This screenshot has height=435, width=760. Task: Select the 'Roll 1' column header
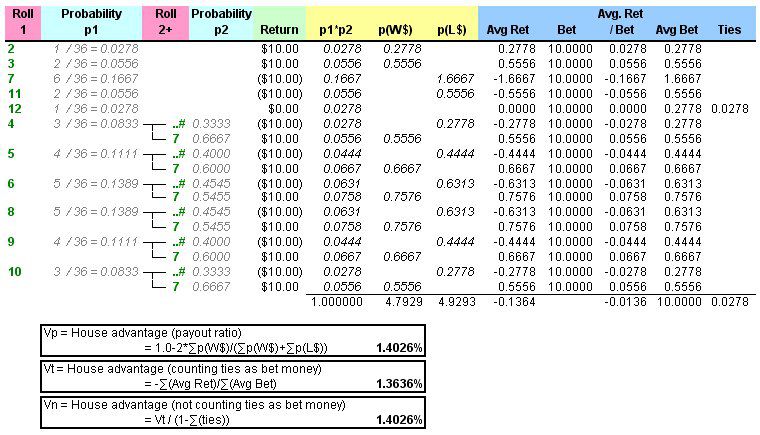(23, 22)
